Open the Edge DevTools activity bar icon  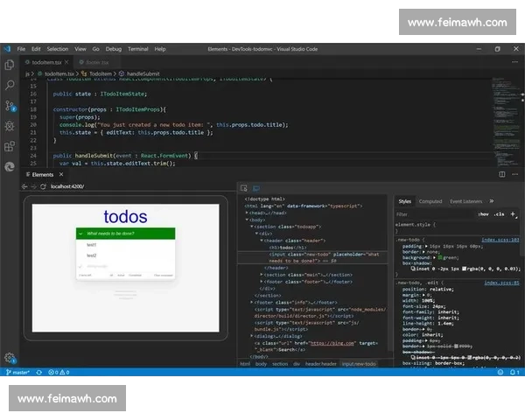click(x=10, y=166)
